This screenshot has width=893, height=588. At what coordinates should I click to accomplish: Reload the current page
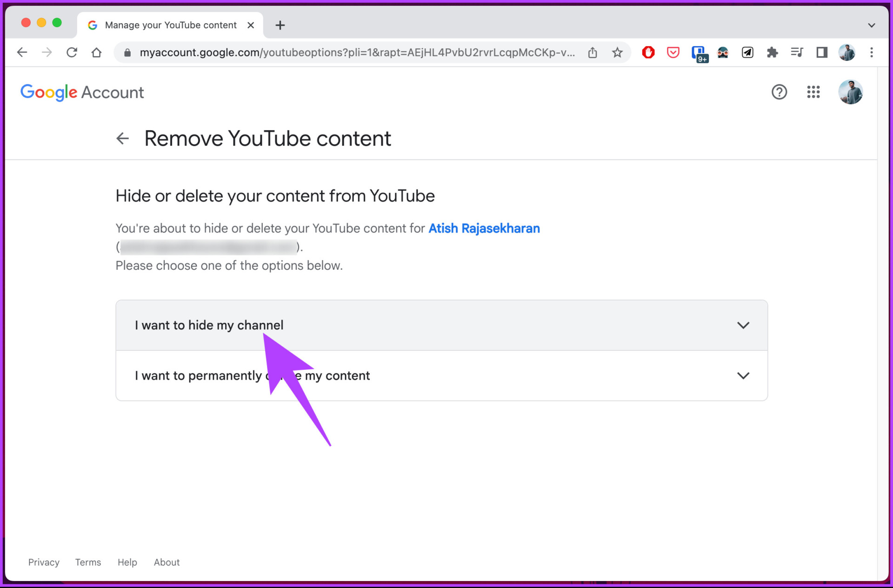coord(72,52)
